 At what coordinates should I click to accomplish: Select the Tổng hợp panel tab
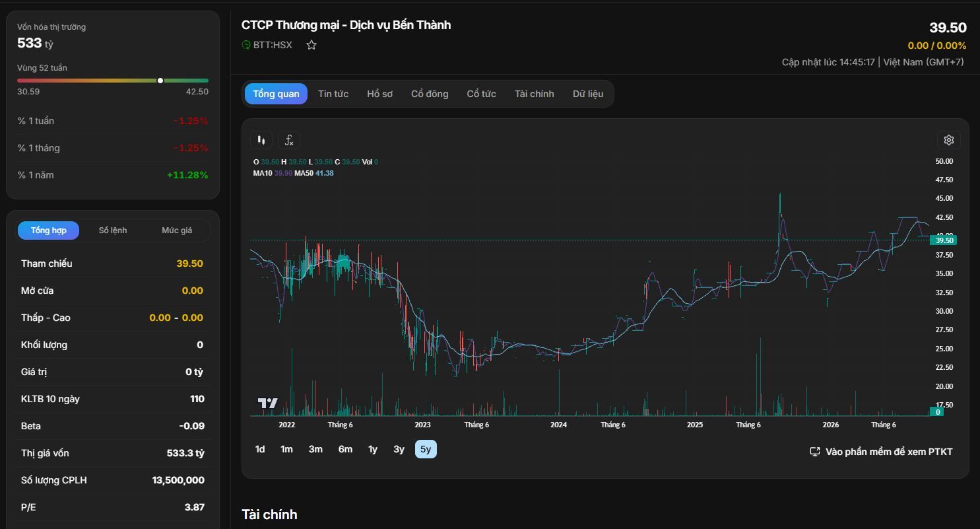[x=48, y=230]
